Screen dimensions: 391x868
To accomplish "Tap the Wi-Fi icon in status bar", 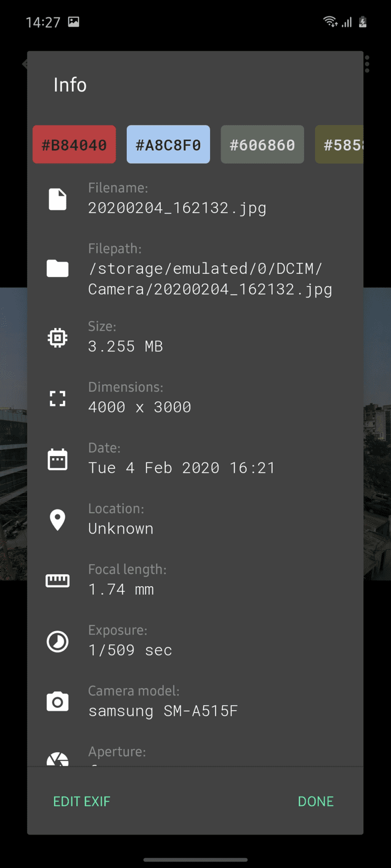I will click(x=330, y=22).
